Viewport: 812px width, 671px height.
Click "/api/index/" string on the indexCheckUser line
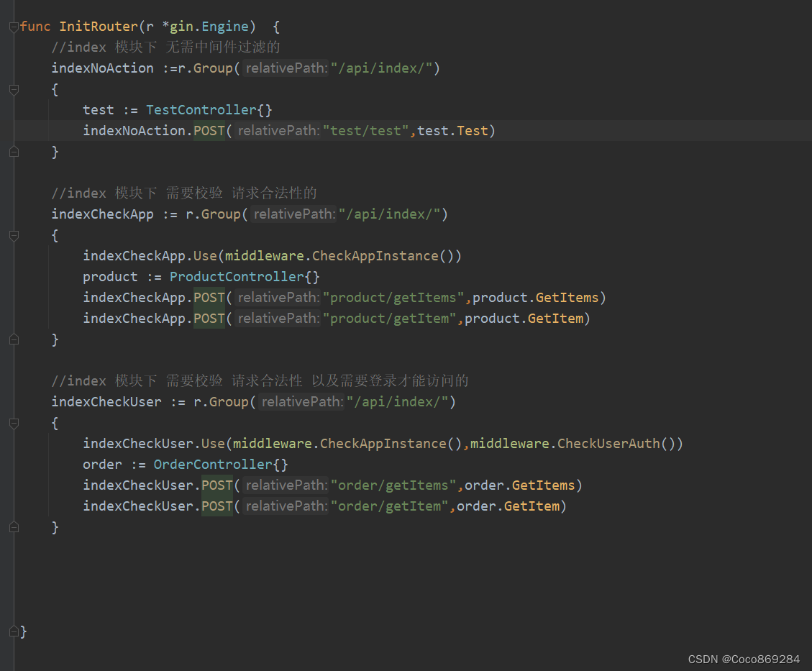pyautogui.click(x=397, y=402)
